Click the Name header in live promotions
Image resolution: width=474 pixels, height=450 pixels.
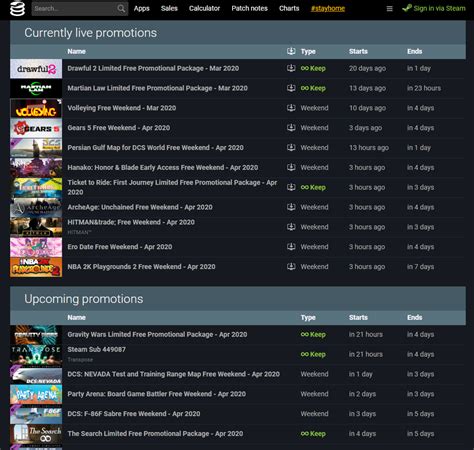(x=76, y=51)
